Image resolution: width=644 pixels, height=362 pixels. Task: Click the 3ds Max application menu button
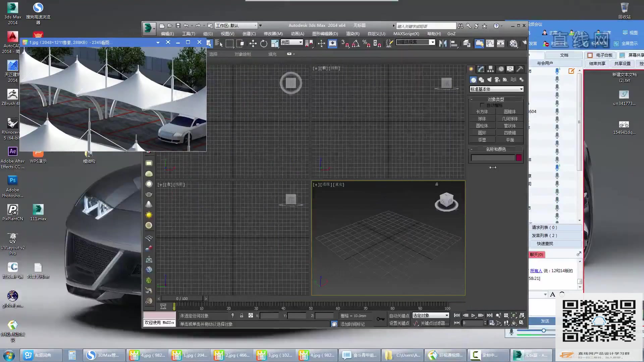coord(149,28)
